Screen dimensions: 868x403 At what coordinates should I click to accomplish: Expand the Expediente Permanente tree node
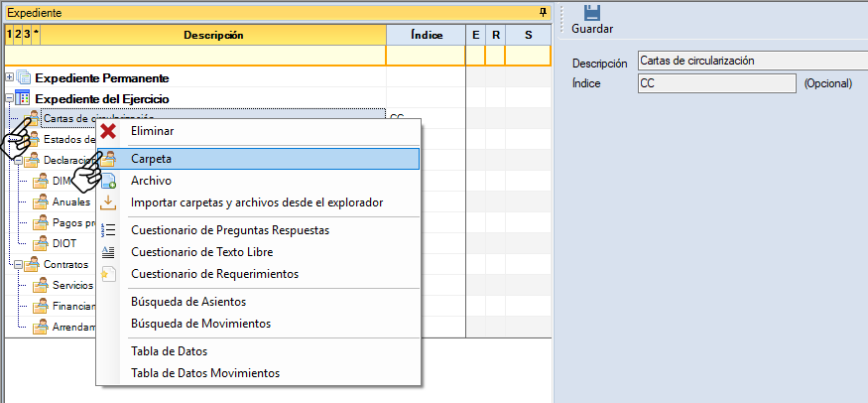(10, 77)
